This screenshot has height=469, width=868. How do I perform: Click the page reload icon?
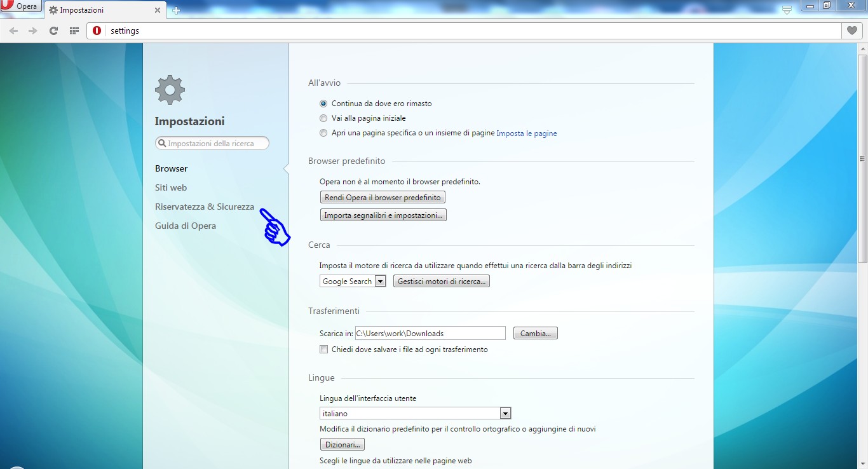(x=53, y=30)
